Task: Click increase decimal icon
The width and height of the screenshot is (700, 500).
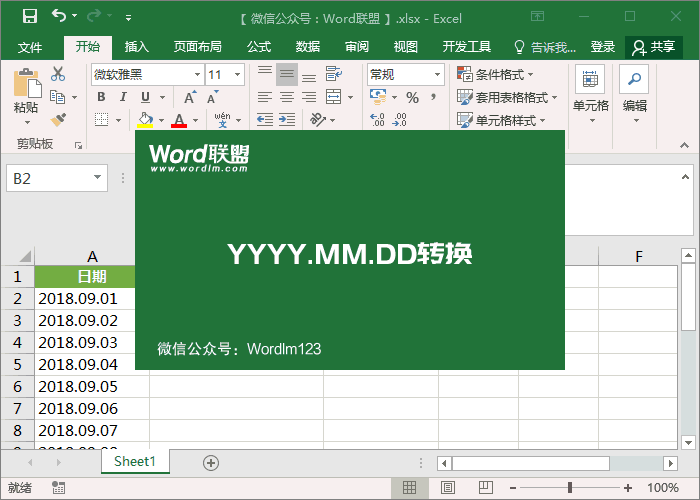Action: [378, 120]
